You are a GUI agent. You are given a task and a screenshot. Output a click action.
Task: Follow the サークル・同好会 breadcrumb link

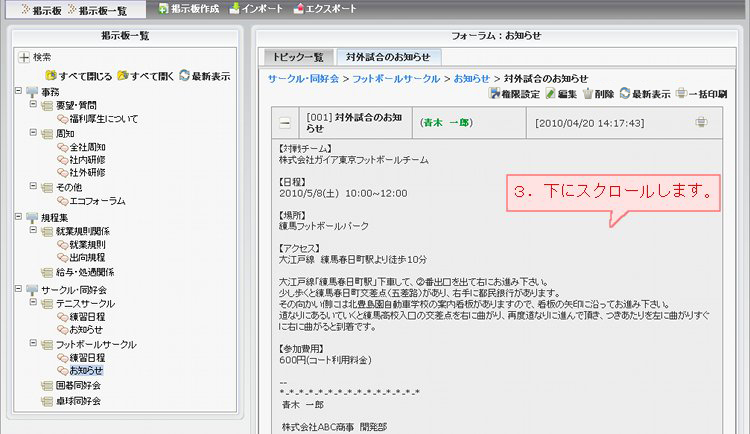(x=303, y=78)
